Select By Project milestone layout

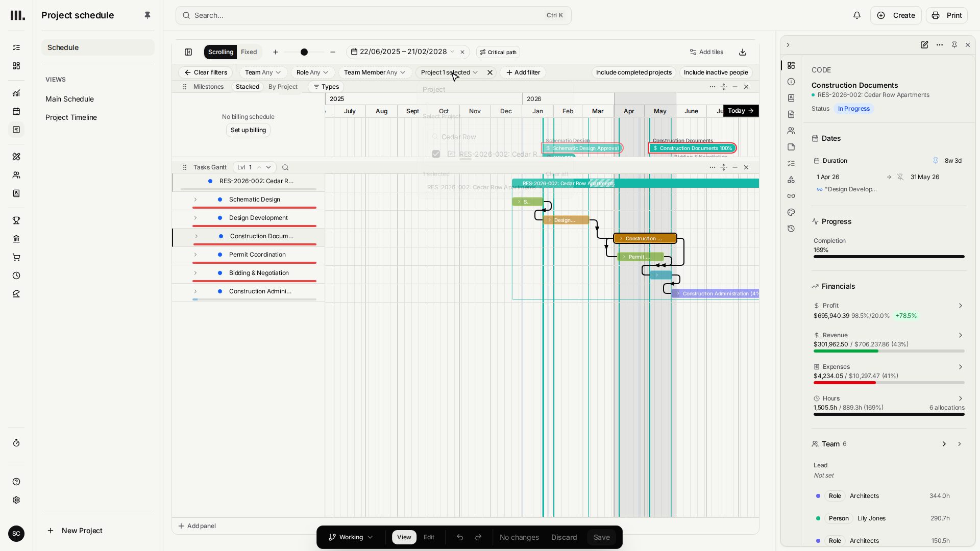283,87
